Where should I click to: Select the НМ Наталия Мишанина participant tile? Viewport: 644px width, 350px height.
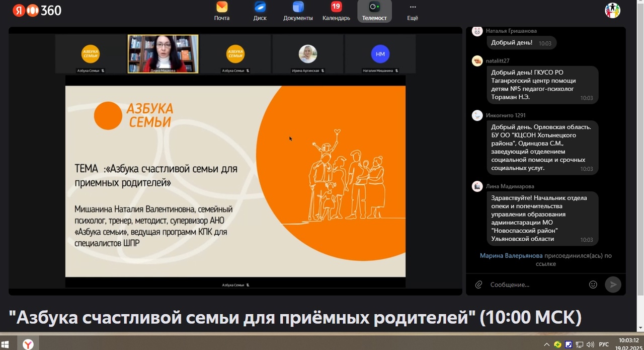click(380, 54)
